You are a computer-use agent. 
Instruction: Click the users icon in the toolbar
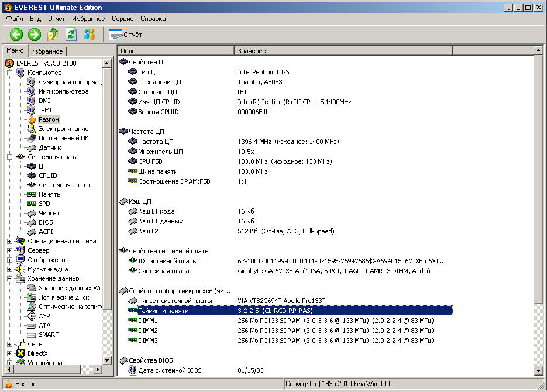[90, 35]
